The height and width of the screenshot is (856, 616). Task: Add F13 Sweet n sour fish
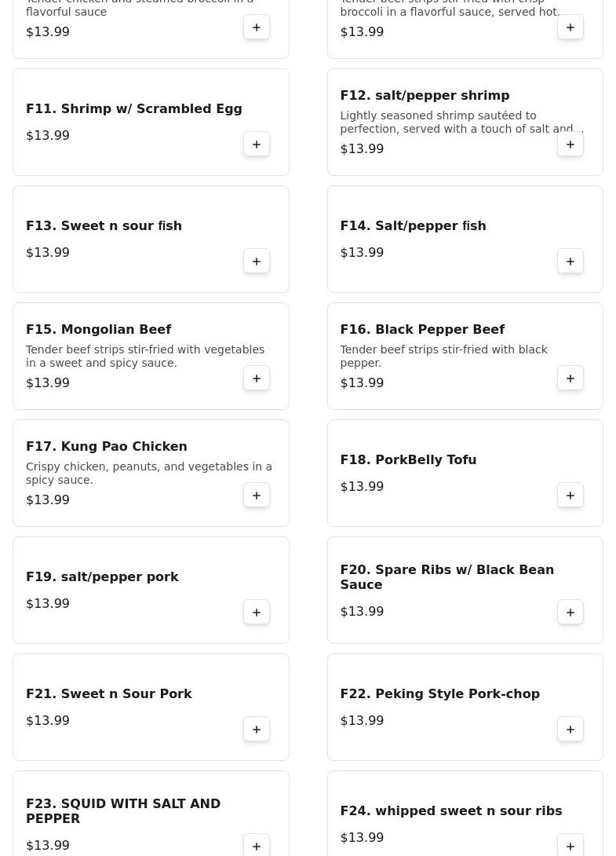tap(257, 262)
